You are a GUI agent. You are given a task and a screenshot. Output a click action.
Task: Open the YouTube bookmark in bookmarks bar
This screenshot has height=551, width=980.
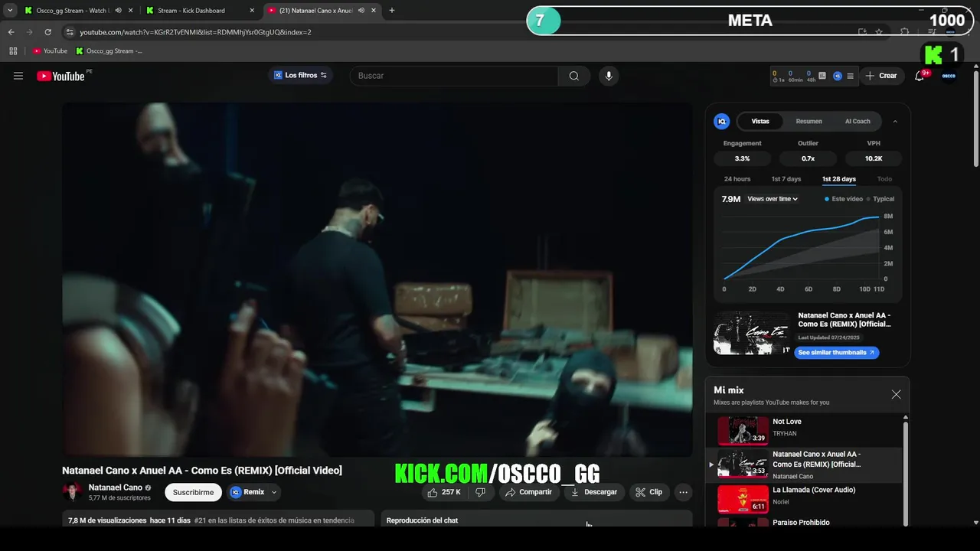(50, 51)
